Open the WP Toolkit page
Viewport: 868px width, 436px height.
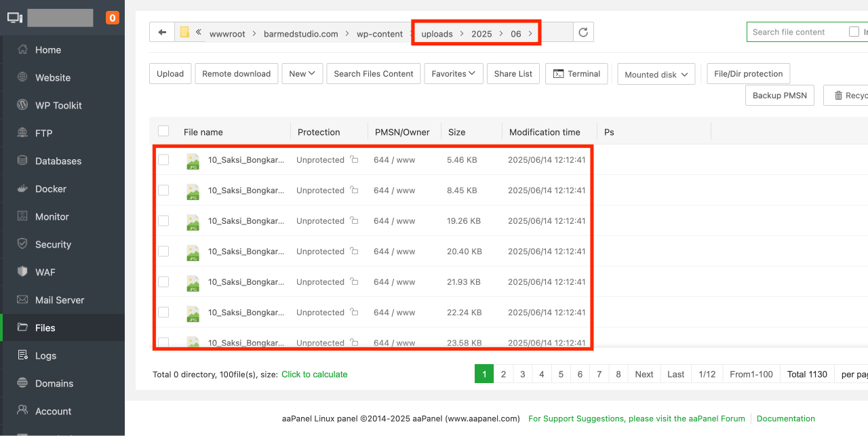coord(58,105)
